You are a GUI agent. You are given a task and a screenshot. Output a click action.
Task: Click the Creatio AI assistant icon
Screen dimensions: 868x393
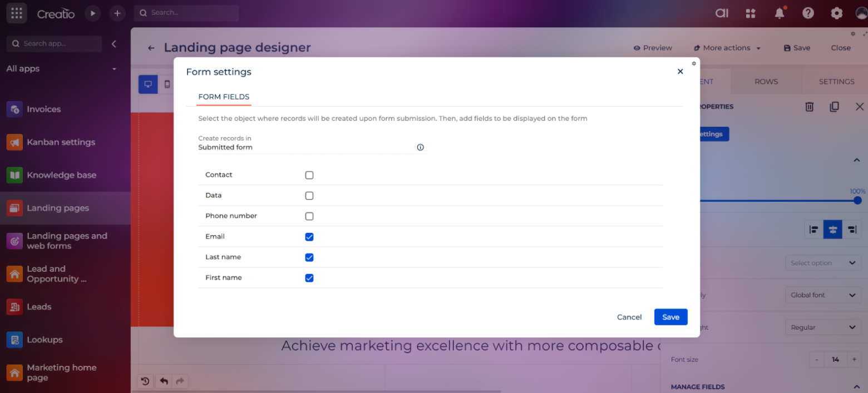(x=722, y=13)
